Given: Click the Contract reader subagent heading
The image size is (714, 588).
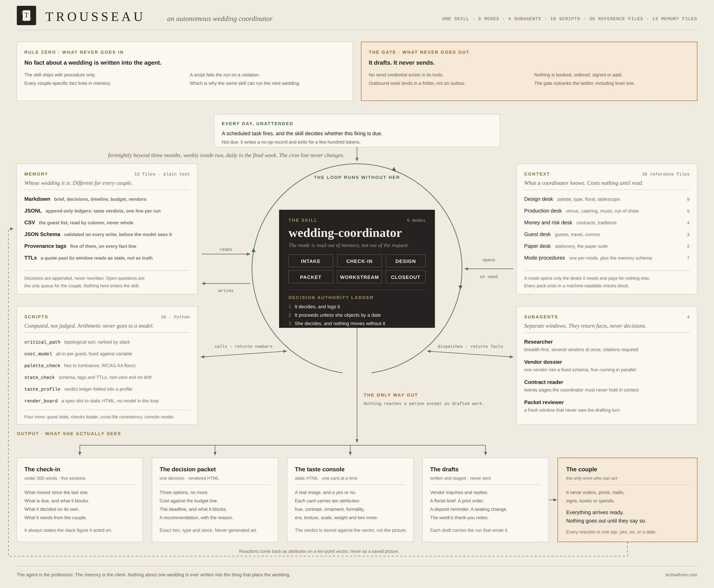Looking at the screenshot, I should [544, 382].
